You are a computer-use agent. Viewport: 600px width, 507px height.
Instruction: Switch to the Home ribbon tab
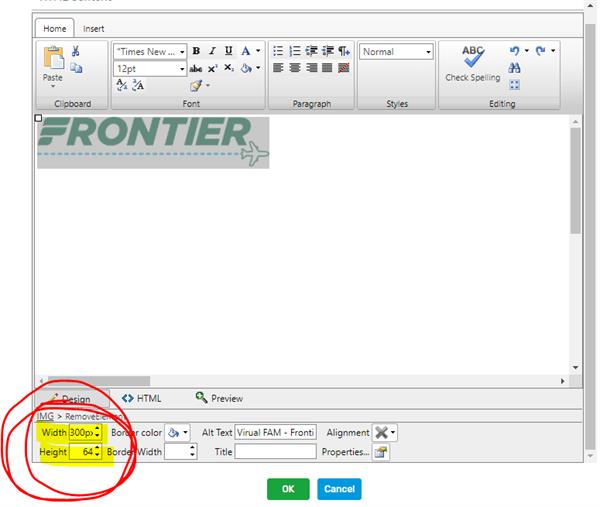55,29
